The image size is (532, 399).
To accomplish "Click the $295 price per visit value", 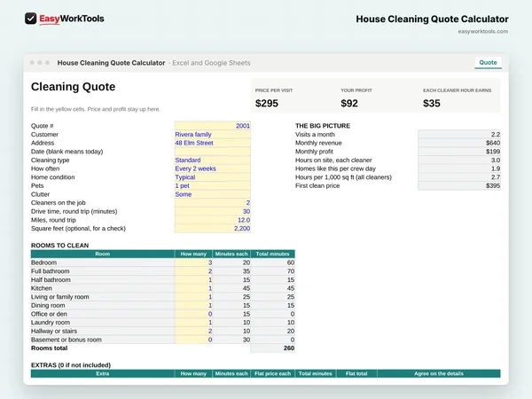I will pos(267,103).
